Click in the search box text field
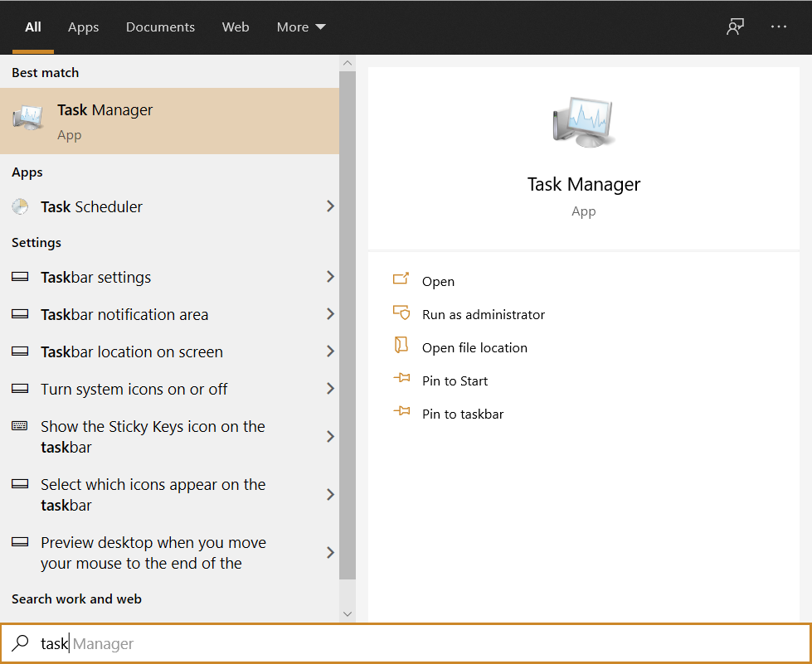Screen dimensions: 812x664 click(x=415, y=643)
